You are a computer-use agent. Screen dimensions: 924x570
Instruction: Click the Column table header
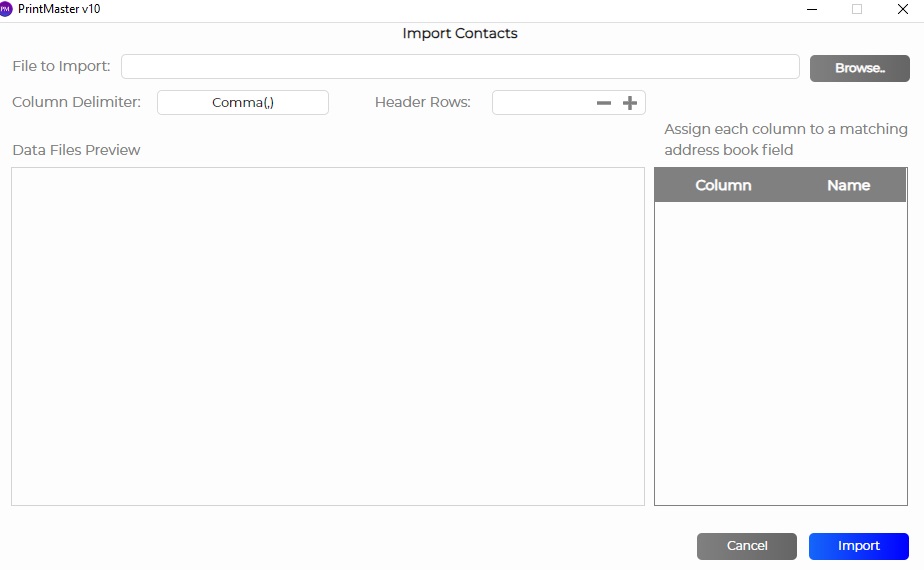tap(723, 185)
